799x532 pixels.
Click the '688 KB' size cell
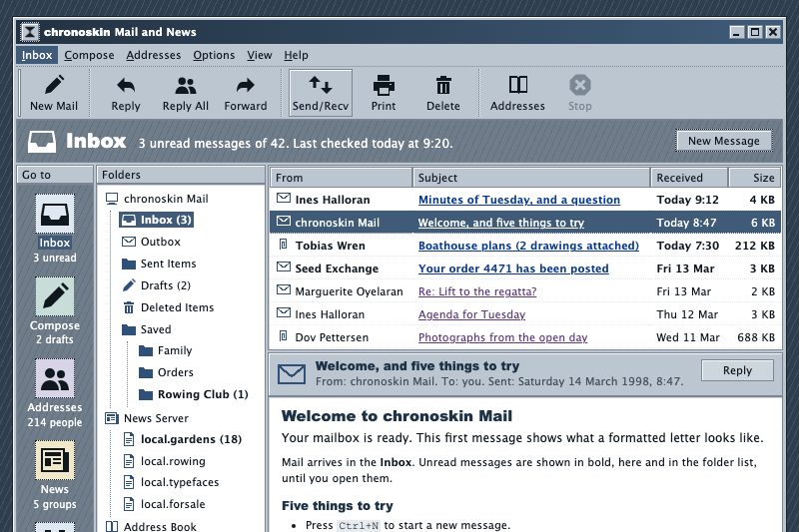pyautogui.click(x=756, y=337)
